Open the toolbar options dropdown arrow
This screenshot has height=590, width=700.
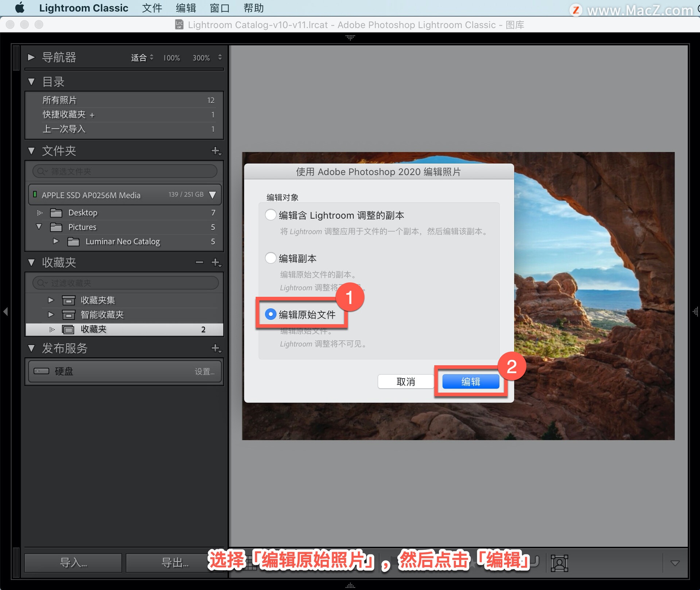point(675,563)
